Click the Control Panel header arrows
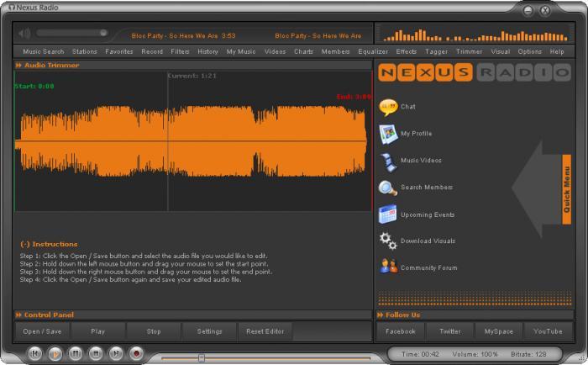The height and width of the screenshot is (365, 588). point(18,315)
